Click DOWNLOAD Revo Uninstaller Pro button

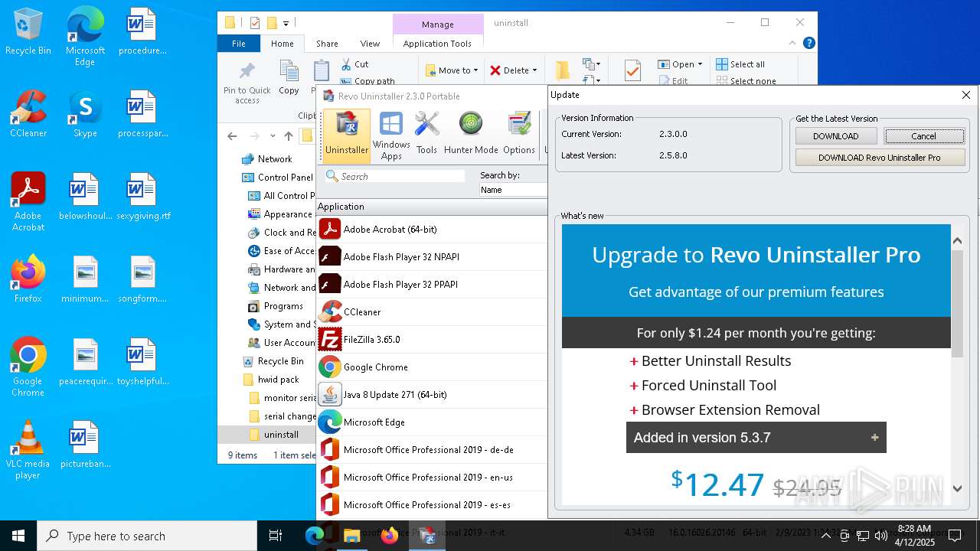(880, 158)
